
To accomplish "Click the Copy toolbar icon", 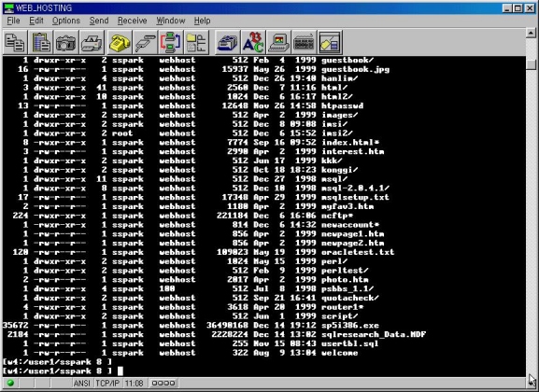I will coord(15,42).
